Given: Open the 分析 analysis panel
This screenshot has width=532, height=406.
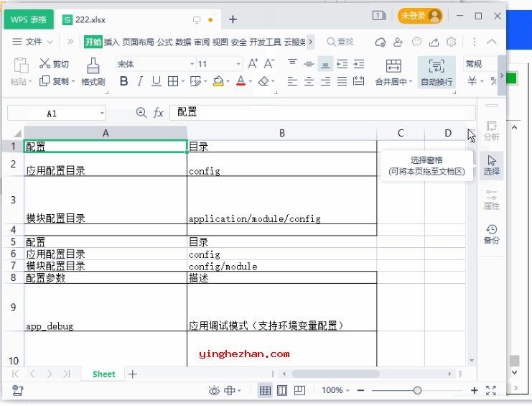Looking at the screenshot, I should coord(491,131).
